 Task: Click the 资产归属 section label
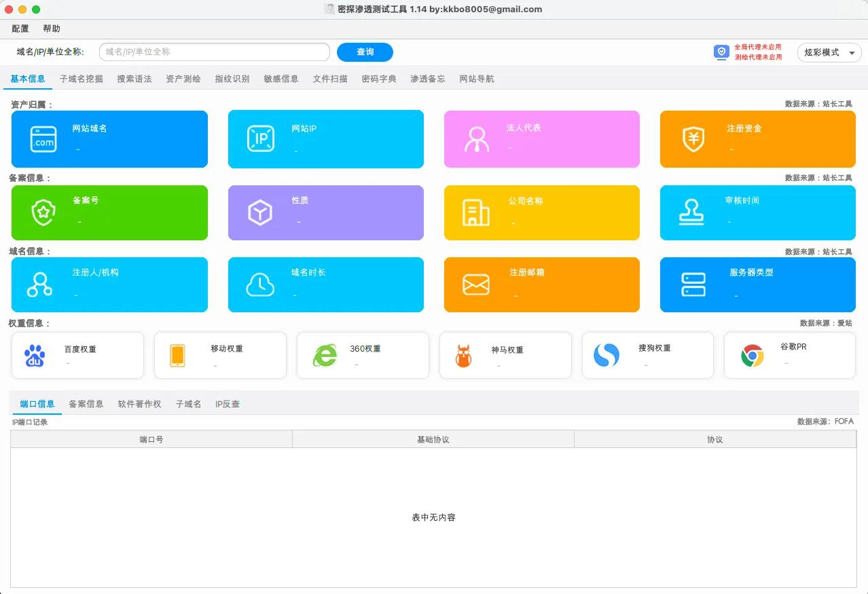(x=31, y=105)
